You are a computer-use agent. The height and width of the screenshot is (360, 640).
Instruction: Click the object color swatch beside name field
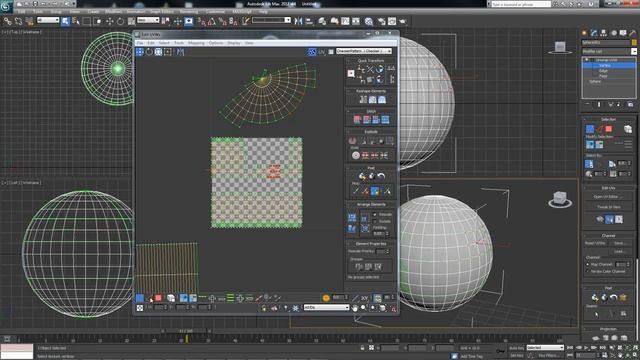tap(634, 42)
